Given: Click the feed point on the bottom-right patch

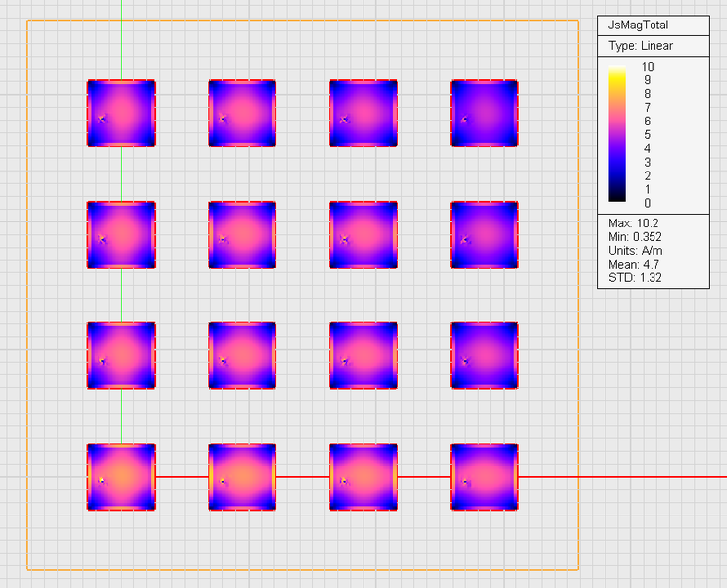Looking at the screenshot, I should tap(465, 482).
